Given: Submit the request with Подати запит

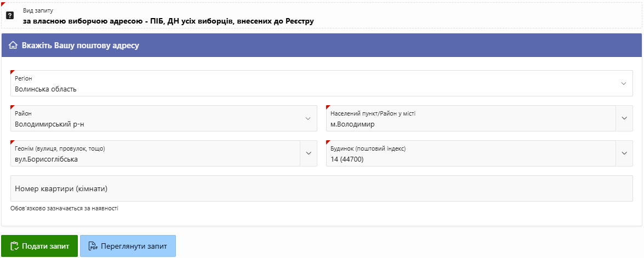Looking at the screenshot, I should tap(39, 246).
